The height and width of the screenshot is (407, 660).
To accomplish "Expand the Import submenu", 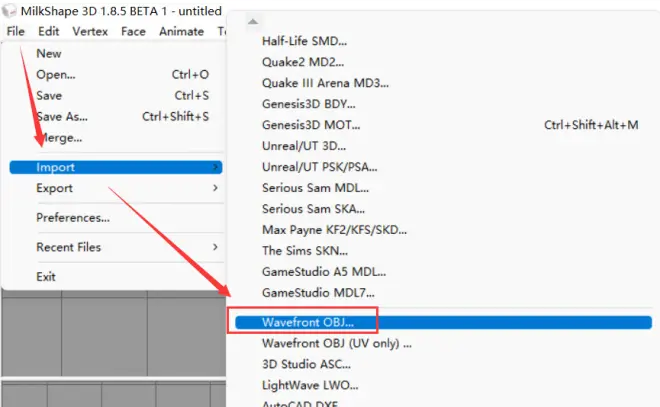I will click(x=116, y=167).
